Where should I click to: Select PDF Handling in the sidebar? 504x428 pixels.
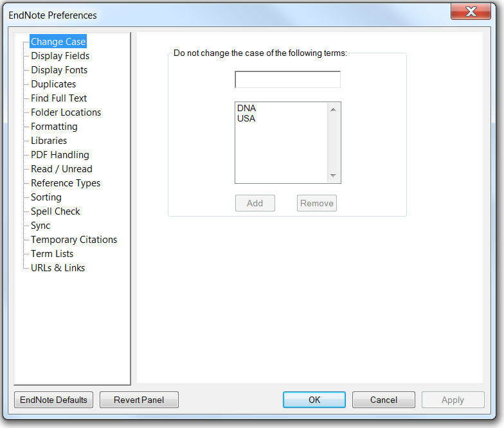coord(60,155)
